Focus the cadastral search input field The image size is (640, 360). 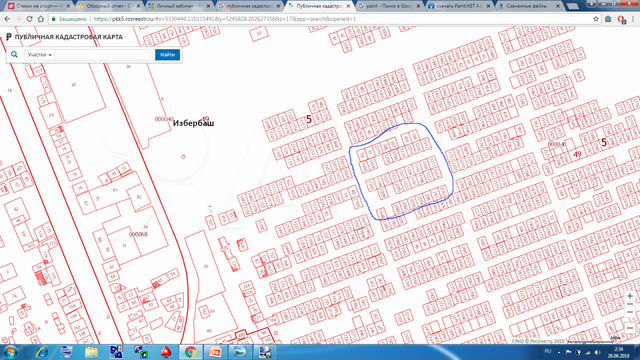[104, 55]
